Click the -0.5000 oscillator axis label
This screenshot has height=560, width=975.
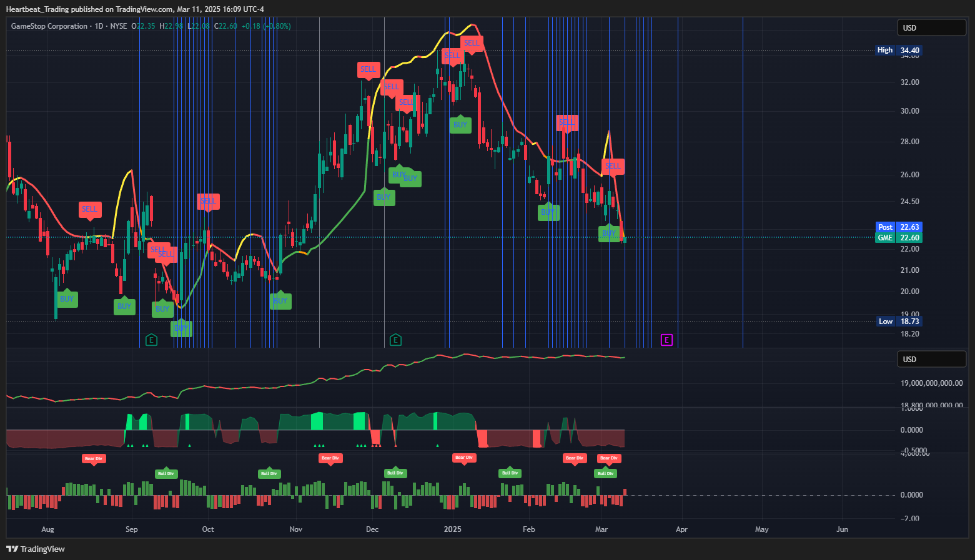pos(913,450)
